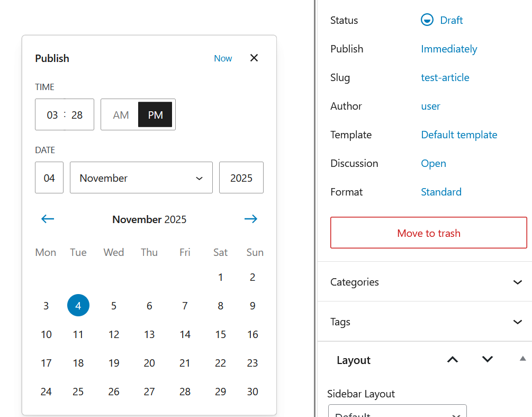This screenshot has width=532, height=417.
Task: Click the test-article slug link
Action: [x=445, y=77]
